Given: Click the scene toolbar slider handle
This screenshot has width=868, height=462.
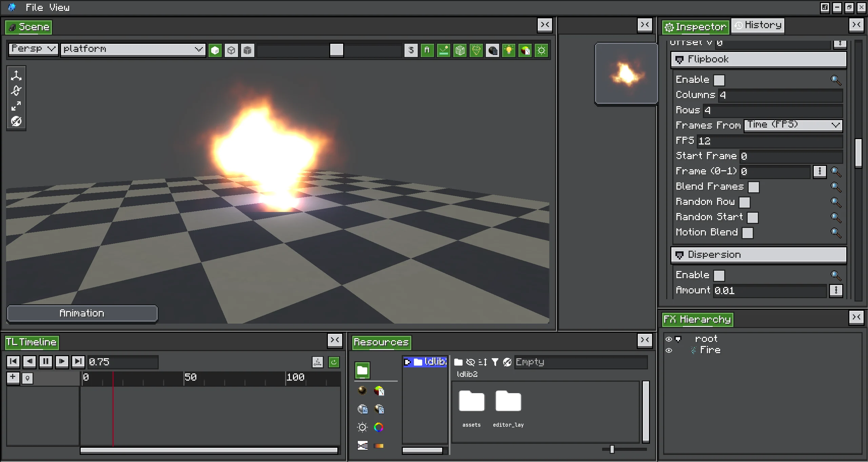Looking at the screenshot, I should 336,50.
